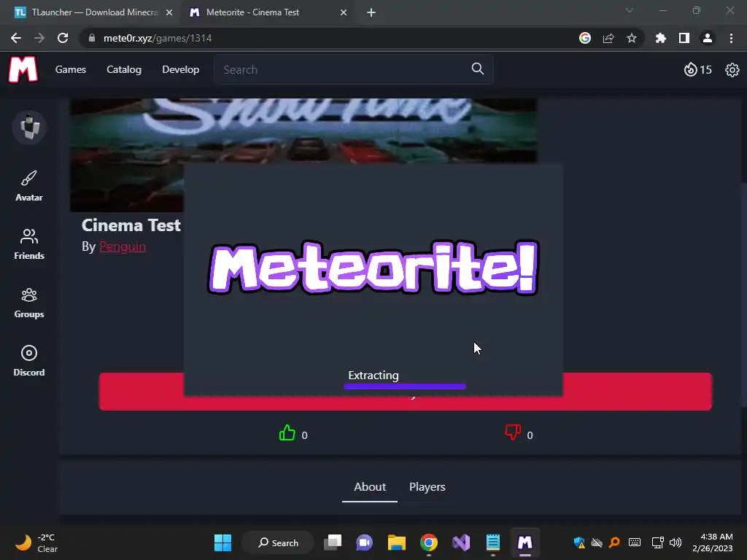Viewport: 747px width, 560px height.
Task: Open volume control in system tray
Action: [676, 542]
